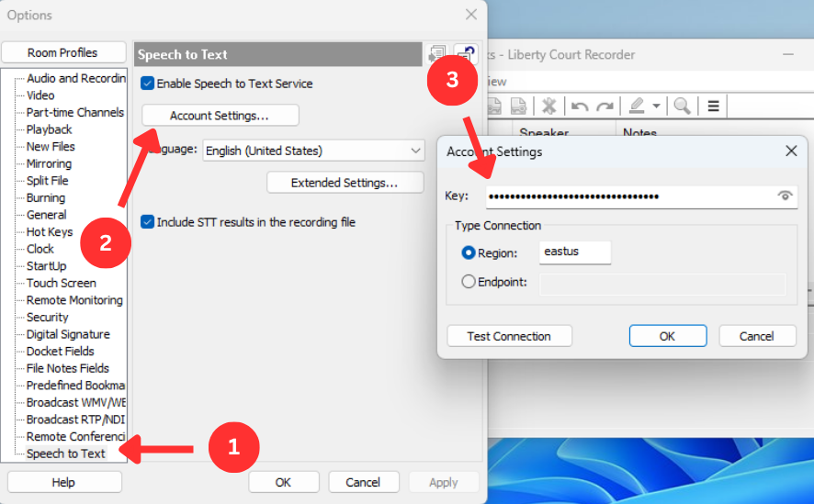Select the Endpoint radio button
This screenshot has height=504, width=814.
click(469, 282)
